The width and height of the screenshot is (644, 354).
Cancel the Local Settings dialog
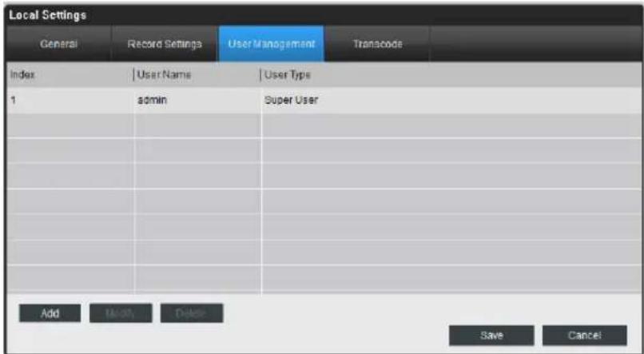[x=585, y=335]
